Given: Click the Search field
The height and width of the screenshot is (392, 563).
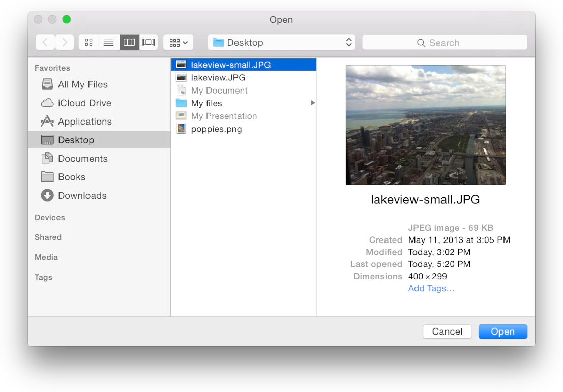Looking at the screenshot, I should [x=445, y=42].
